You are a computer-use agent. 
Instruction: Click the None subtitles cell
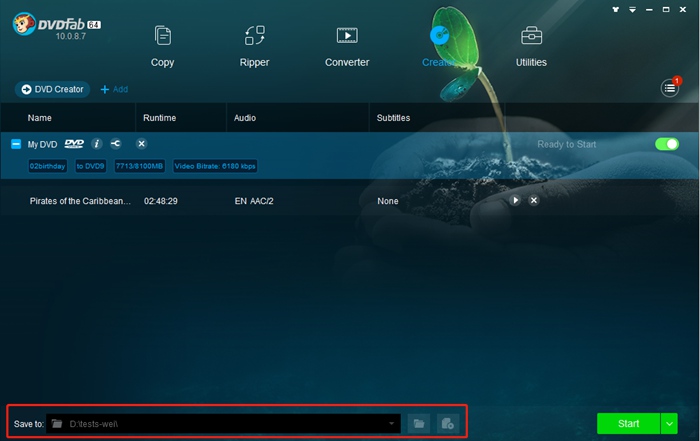[x=388, y=201]
